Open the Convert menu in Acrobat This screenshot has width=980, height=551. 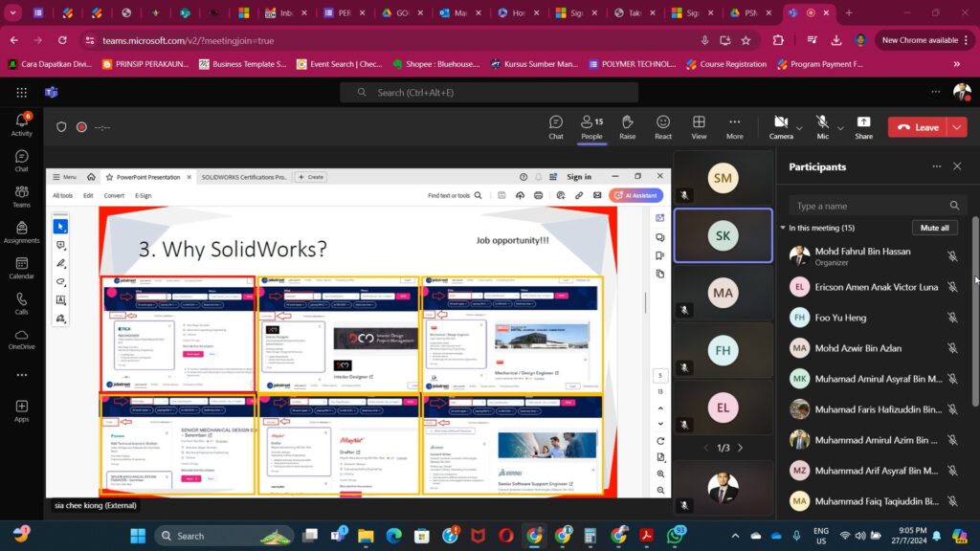pos(114,195)
